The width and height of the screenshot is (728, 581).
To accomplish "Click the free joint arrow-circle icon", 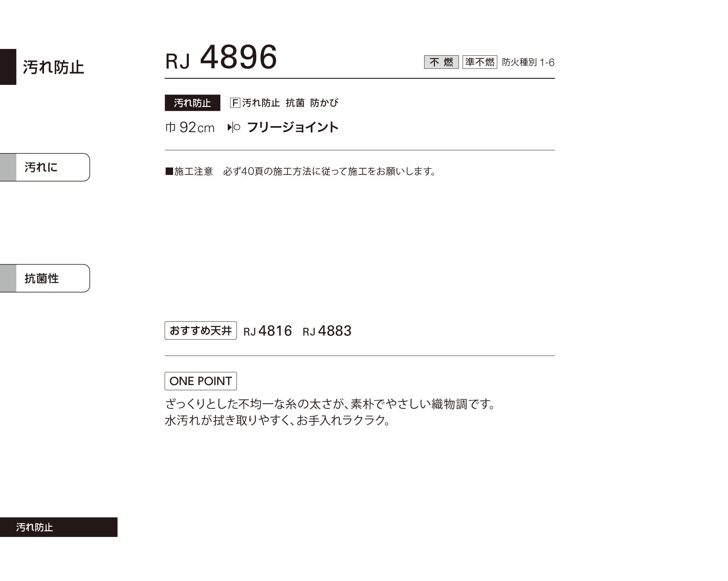I will 234,127.
